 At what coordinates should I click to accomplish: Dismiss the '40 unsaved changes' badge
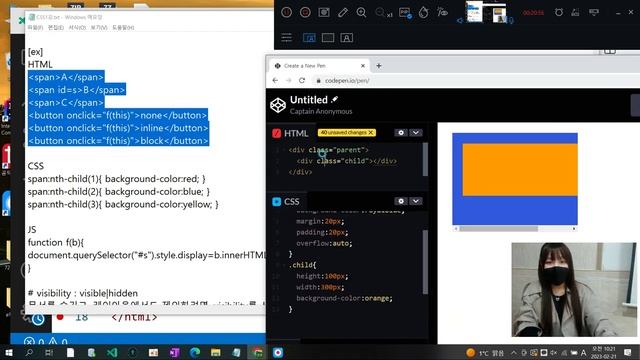pos(371,133)
